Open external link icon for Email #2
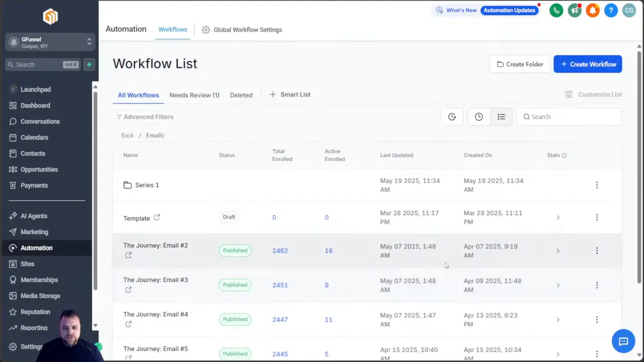Screen dimensions: 644x362 coord(128,255)
